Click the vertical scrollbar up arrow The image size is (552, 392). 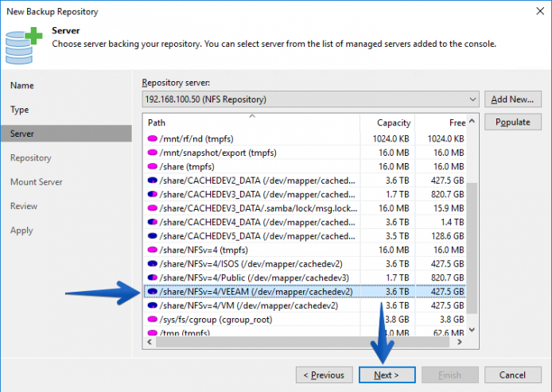click(x=472, y=122)
